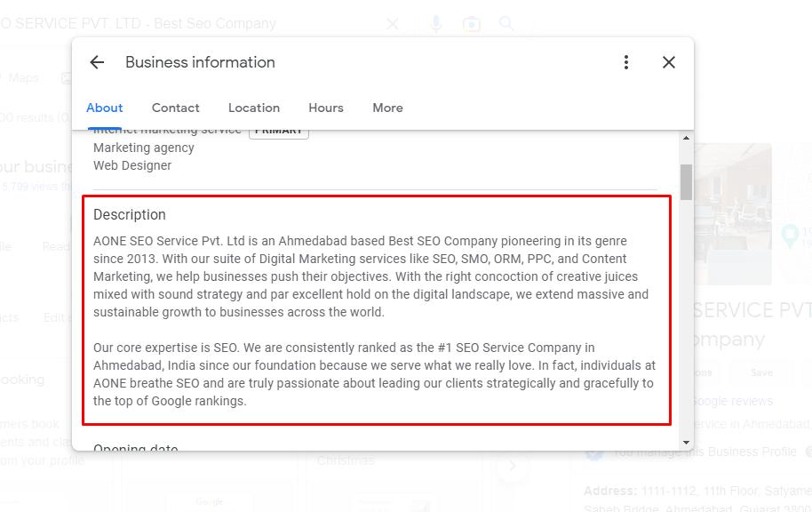The width and height of the screenshot is (812, 512).
Task: Click the search by image camera icon
Action: click(x=472, y=24)
